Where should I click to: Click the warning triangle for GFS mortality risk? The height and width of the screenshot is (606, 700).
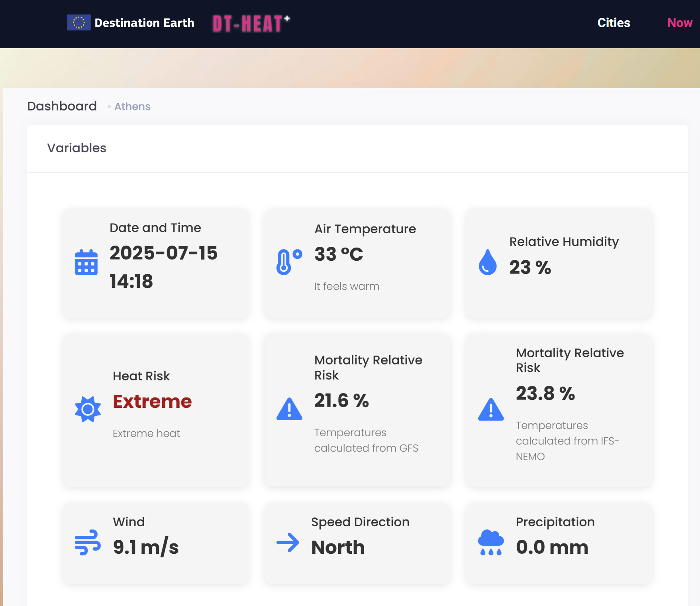pyautogui.click(x=289, y=409)
